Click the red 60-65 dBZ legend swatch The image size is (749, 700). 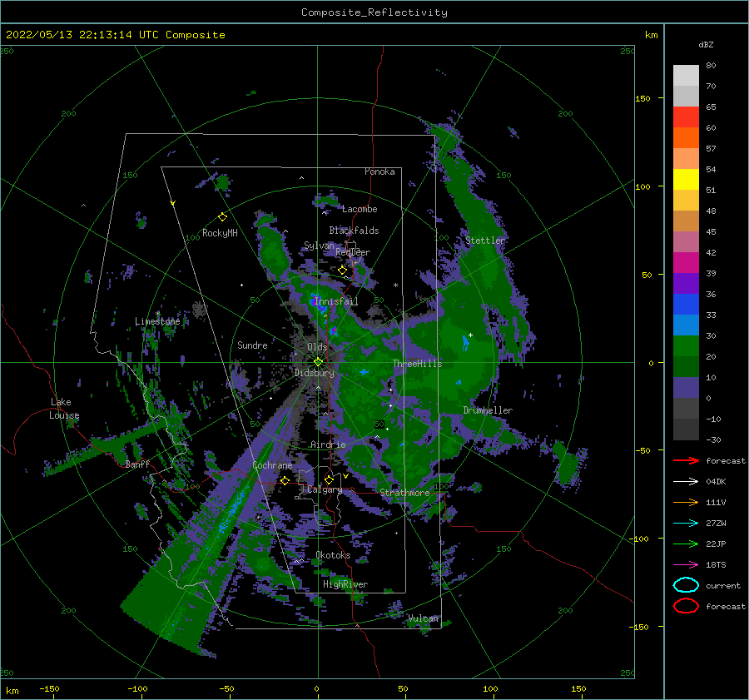pyautogui.click(x=686, y=117)
